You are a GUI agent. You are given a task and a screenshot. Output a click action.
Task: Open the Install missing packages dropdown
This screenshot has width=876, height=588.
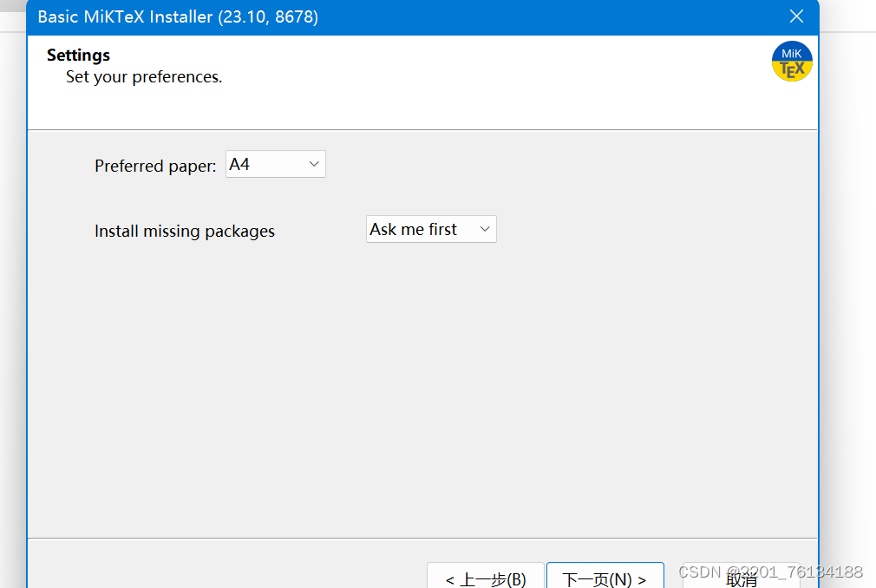431,229
